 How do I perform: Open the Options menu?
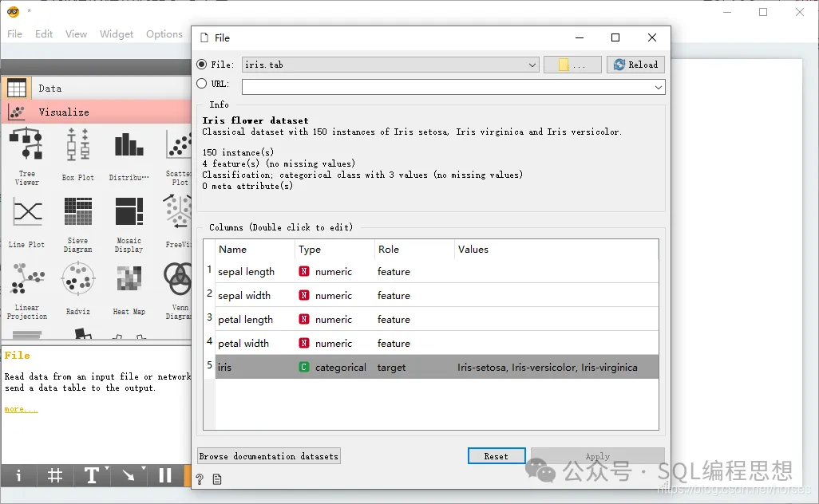[x=164, y=34]
